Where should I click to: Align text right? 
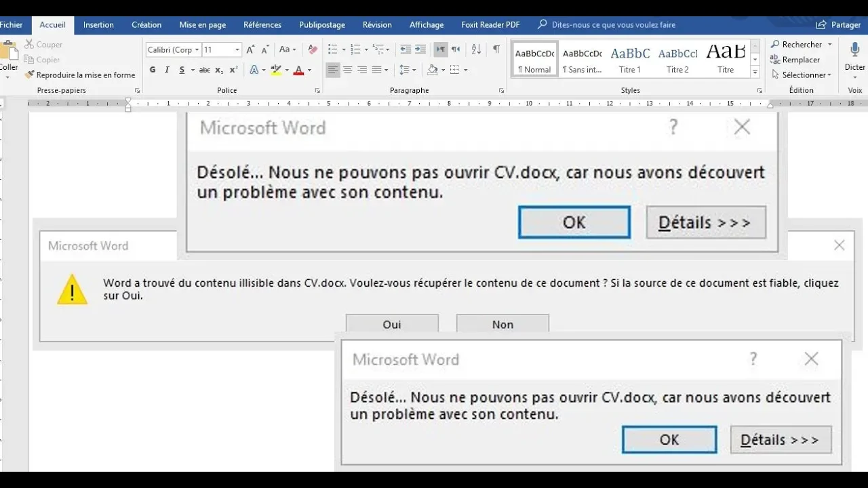click(x=362, y=70)
